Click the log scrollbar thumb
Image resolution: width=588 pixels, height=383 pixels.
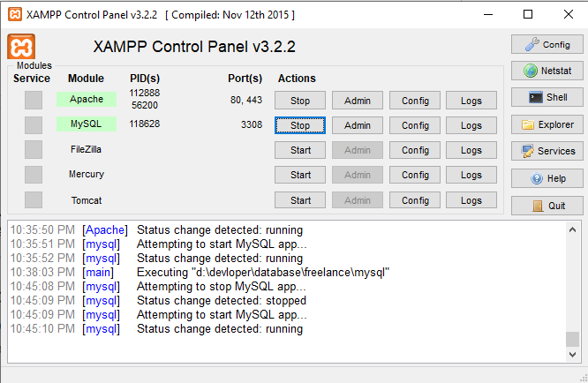click(x=572, y=339)
